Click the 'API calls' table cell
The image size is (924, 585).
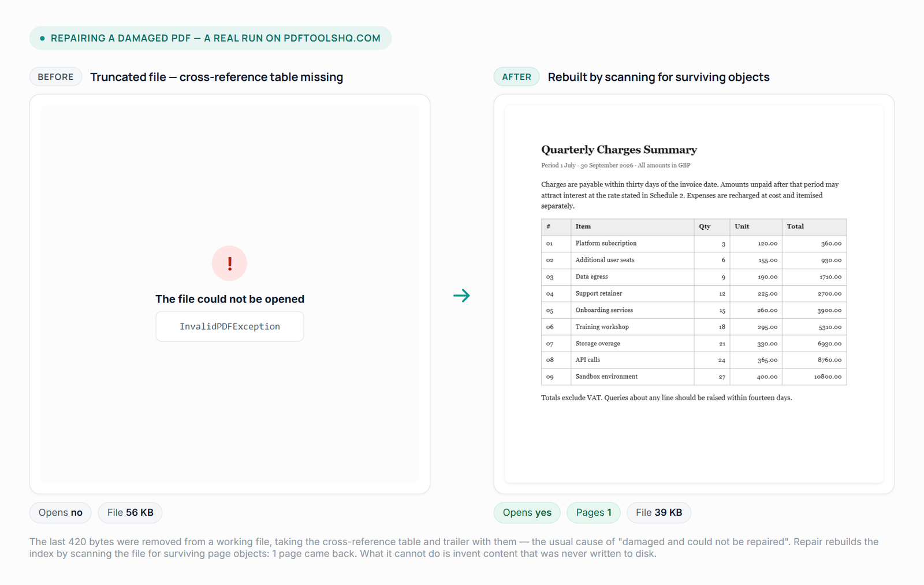(x=632, y=360)
